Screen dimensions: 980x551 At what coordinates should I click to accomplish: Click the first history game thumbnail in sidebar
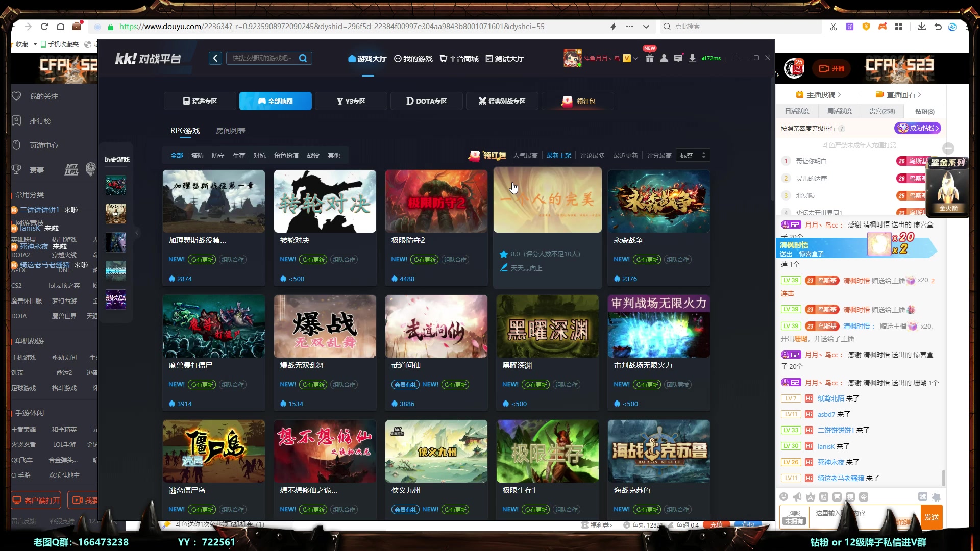(x=116, y=185)
